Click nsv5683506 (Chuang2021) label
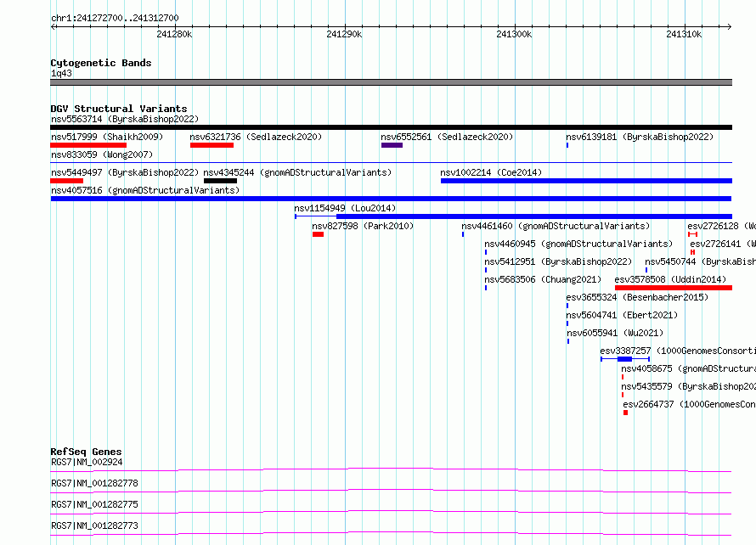The image size is (756, 545). pos(543,279)
